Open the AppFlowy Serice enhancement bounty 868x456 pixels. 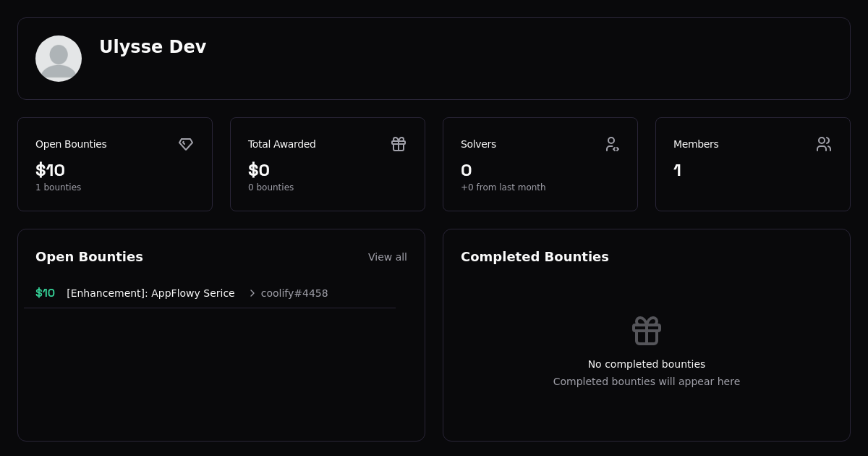(x=150, y=293)
